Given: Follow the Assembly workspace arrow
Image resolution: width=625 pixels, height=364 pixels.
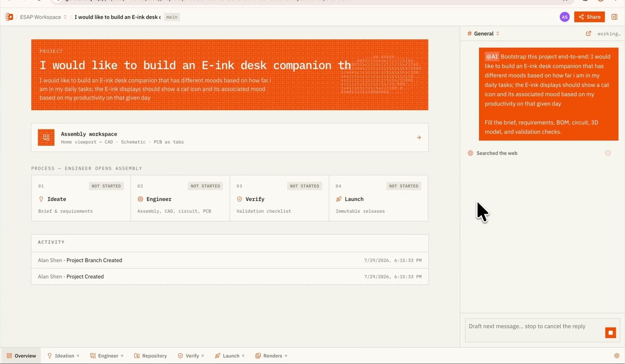Looking at the screenshot, I should [x=419, y=137].
